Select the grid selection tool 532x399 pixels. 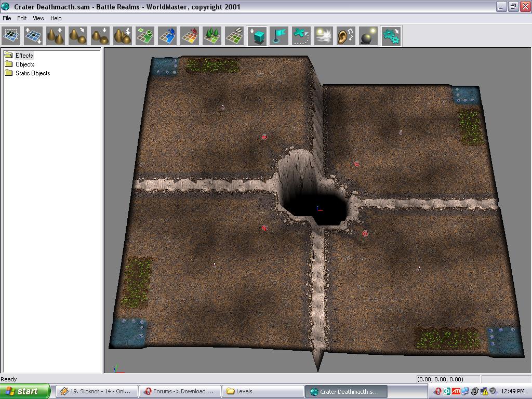tap(11, 36)
